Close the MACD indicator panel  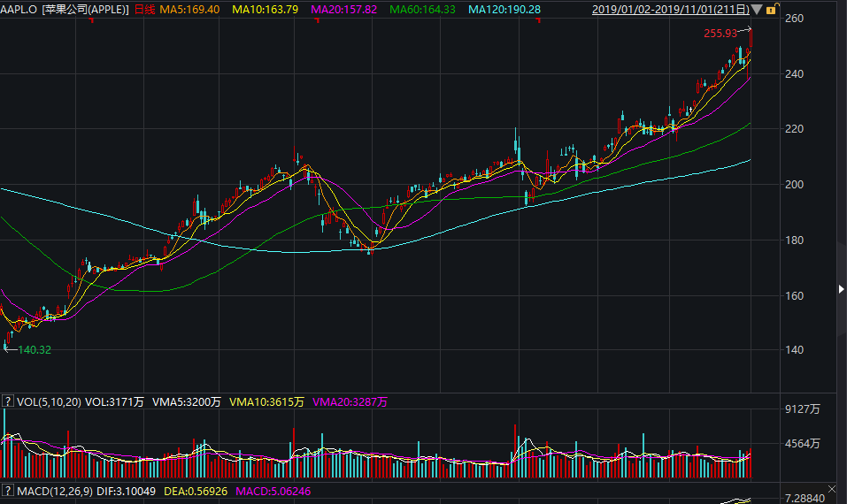[x=831, y=490]
